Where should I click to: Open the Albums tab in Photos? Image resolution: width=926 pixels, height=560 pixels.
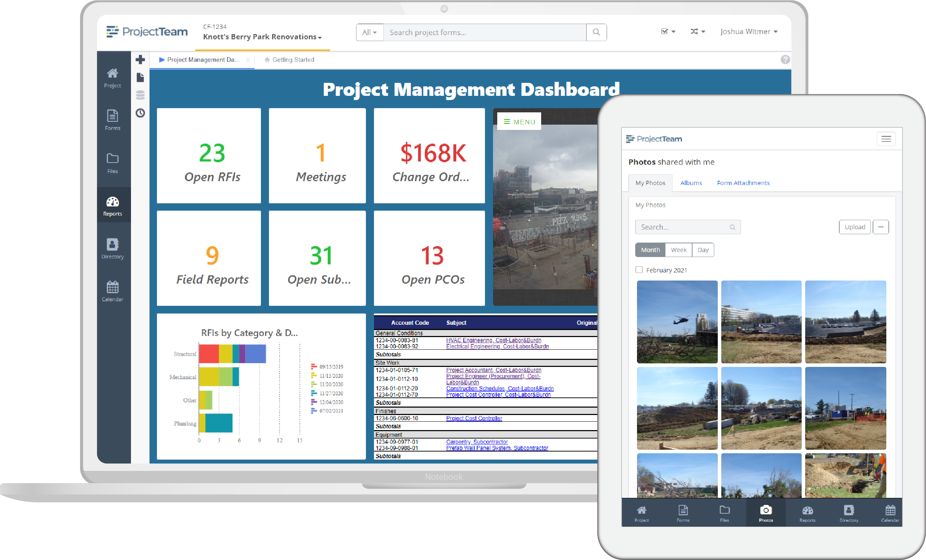[691, 183]
